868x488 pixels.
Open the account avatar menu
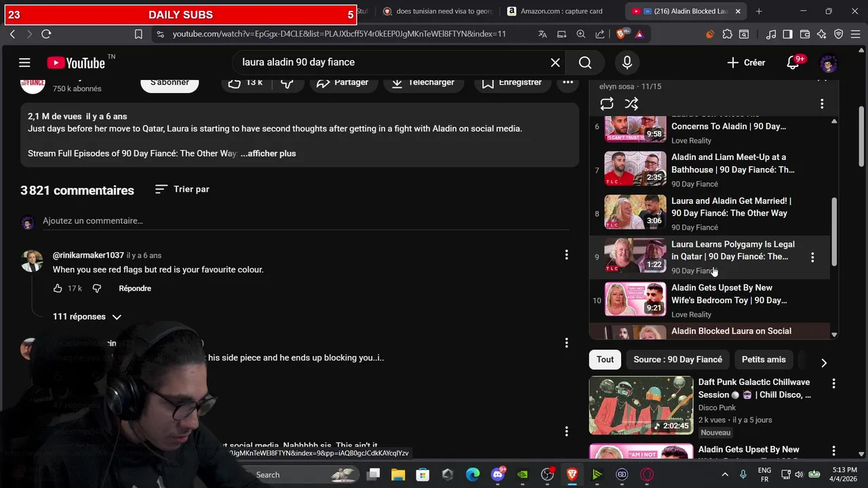pyautogui.click(x=828, y=64)
